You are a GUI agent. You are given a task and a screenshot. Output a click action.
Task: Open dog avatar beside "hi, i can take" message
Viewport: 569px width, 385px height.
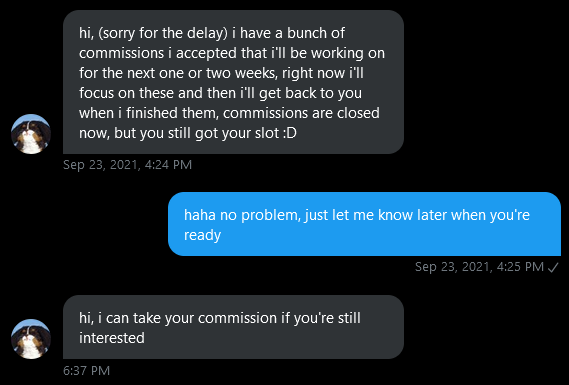[x=31, y=339]
